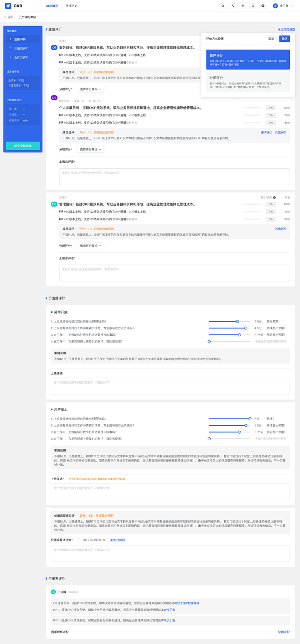
Task: Click the language translate icon
Action: tap(233, 6)
